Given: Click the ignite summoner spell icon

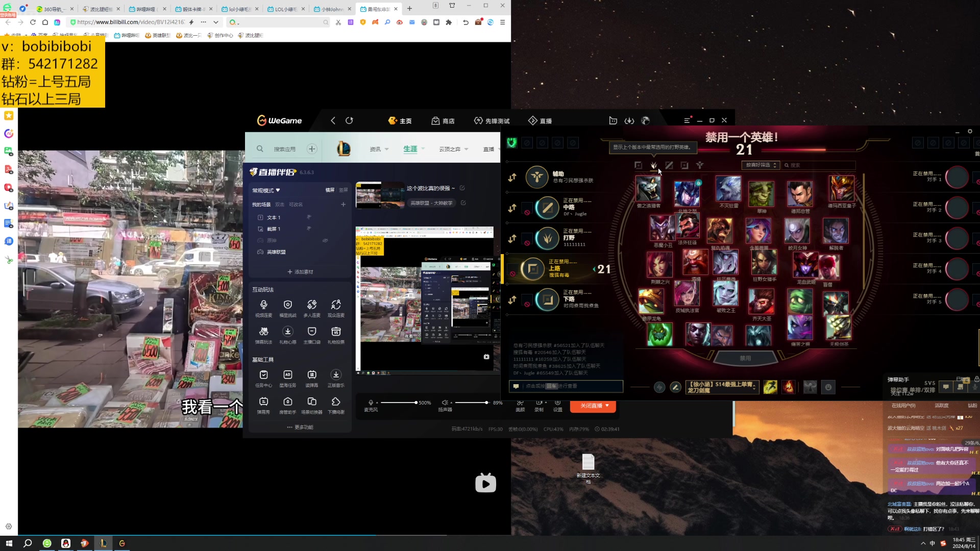Looking at the screenshot, I should coord(789,387).
